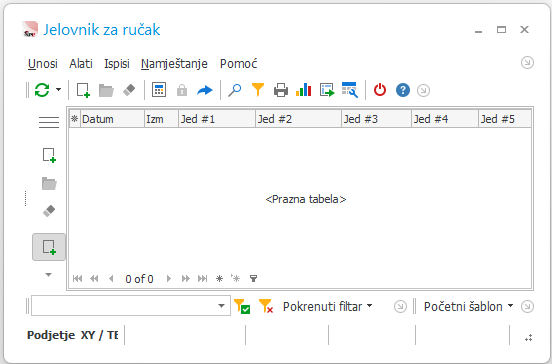Click the Jed #1 column header
This screenshot has width=552, height=364.
(217, 119)
